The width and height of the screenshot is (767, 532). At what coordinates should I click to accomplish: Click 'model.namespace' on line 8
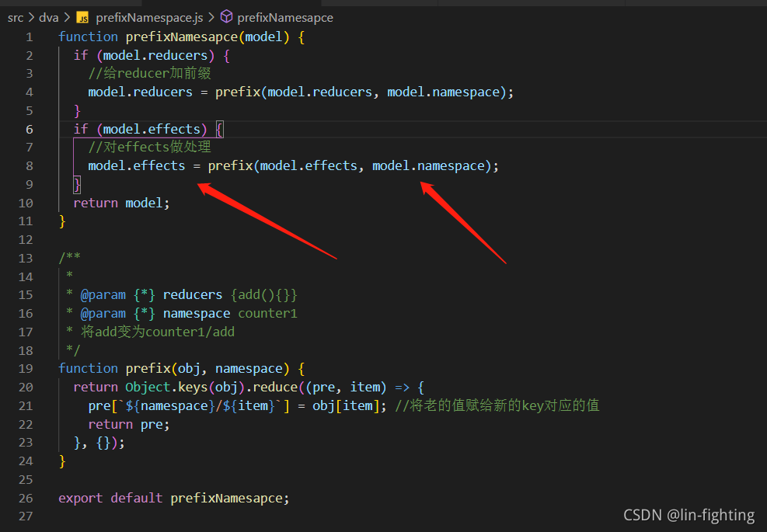(428, 166)
